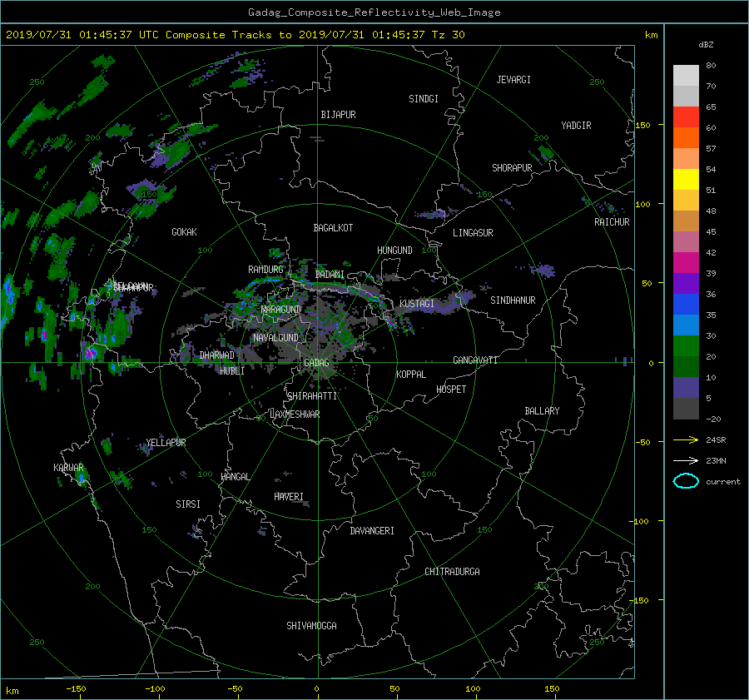Select the KARWAR coastal label

68,468
